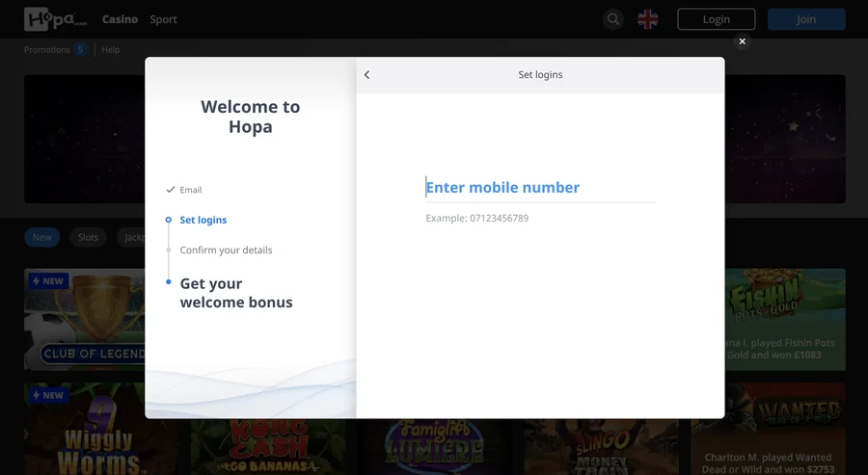Open the Casino section
The image size is (868, 475).
120,19
